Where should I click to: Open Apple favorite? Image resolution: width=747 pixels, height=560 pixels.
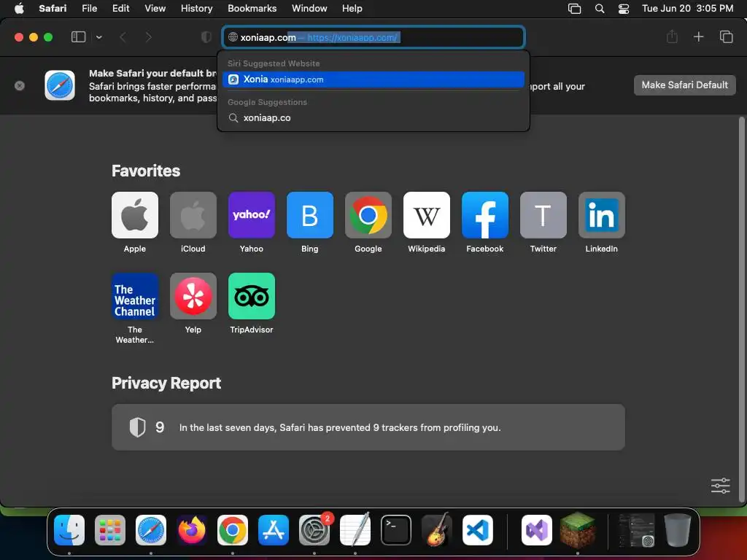pos(135,215)
